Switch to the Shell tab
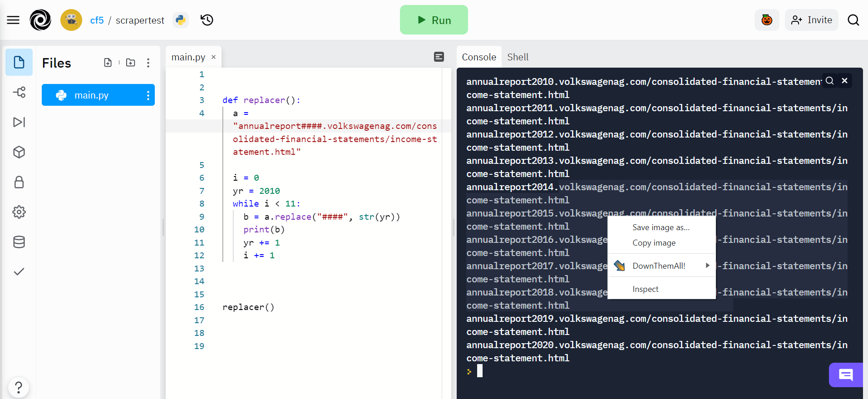Screen dimensions: 868x399 (518, 57)
